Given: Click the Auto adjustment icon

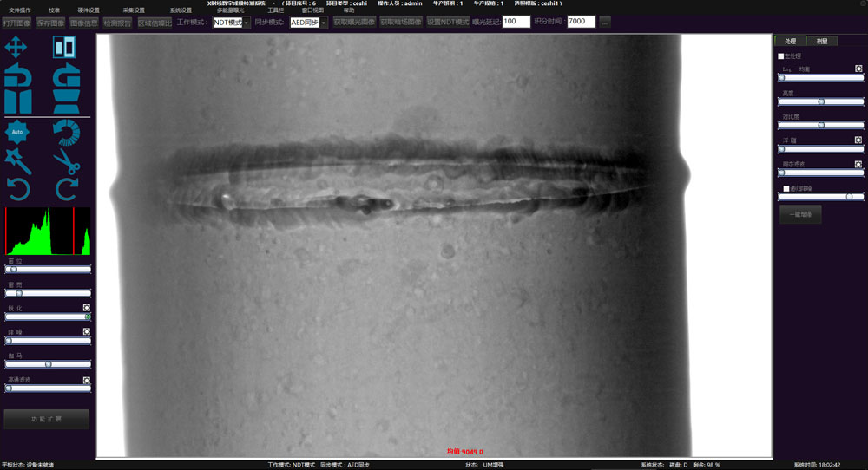Looking at the screenshot, I should coord(17,131).
